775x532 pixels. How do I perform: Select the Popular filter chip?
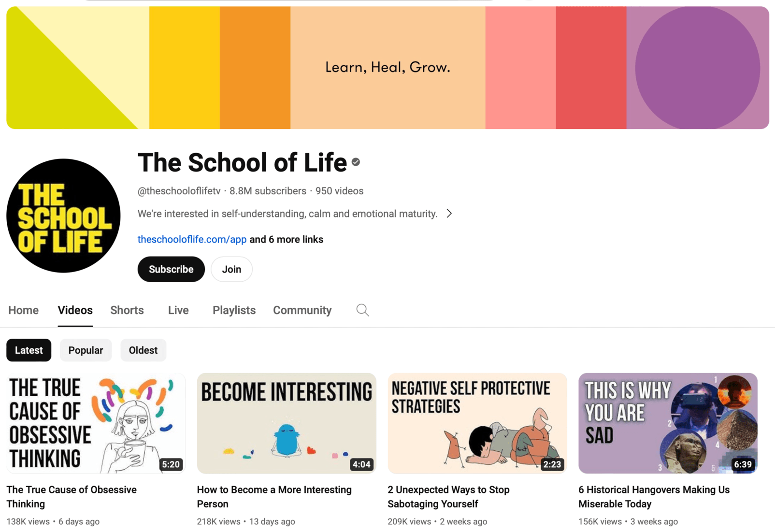pos(86,350)
